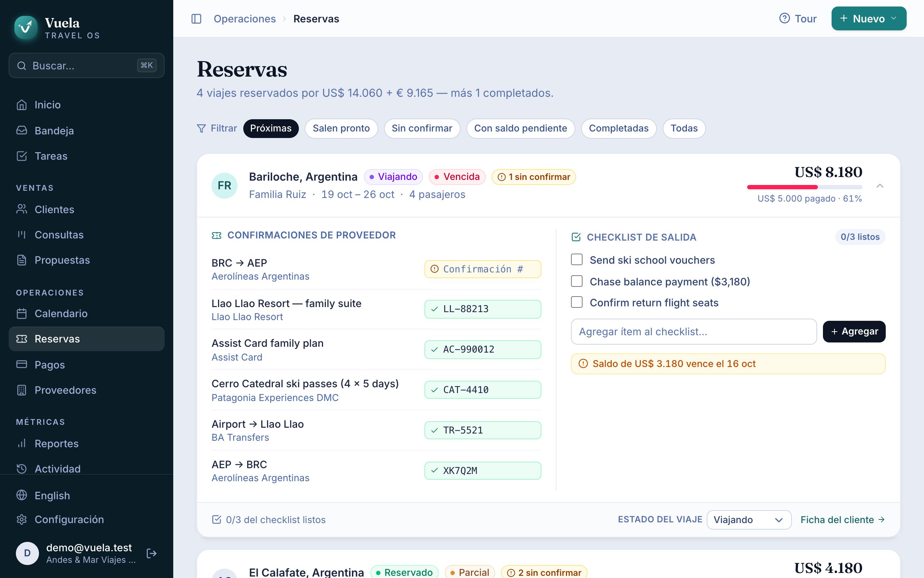Viewport: 924px width, 578px height.
Task: Click the 1 sin confirmar badge
Action: tap(533, 177)
